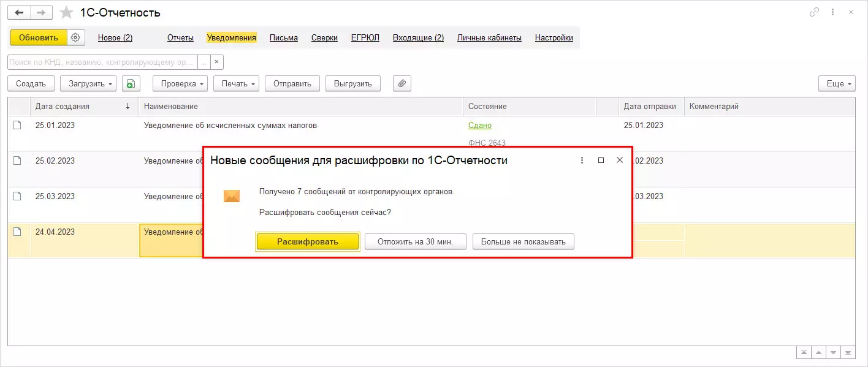868x367 pixels.
Task: Go to Личные кабинеты tab
Action: 489,37
